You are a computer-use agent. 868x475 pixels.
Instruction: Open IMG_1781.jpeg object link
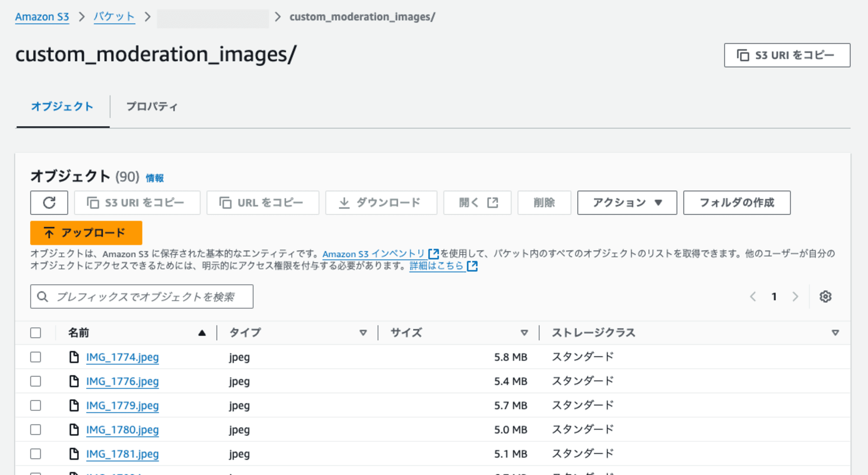tap(122, 454)
